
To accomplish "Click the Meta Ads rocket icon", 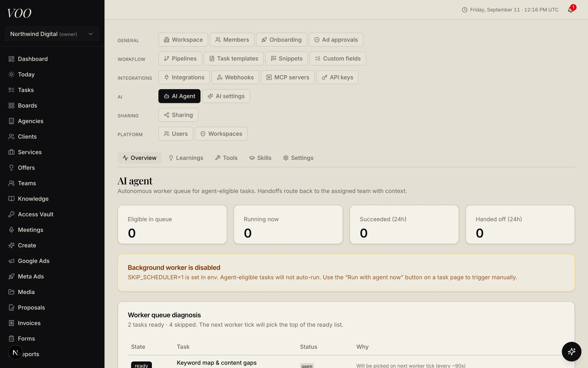I will click(x=11, y=276).
